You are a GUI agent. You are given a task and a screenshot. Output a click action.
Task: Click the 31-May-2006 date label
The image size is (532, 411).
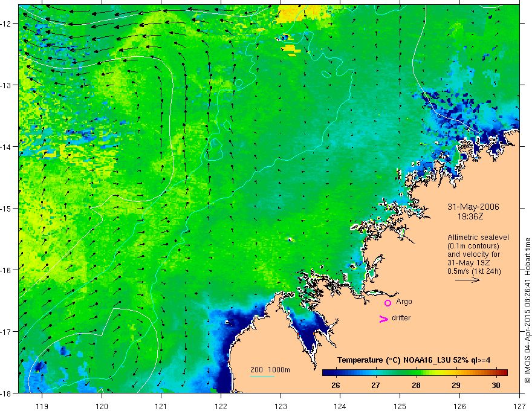(473, 207)
